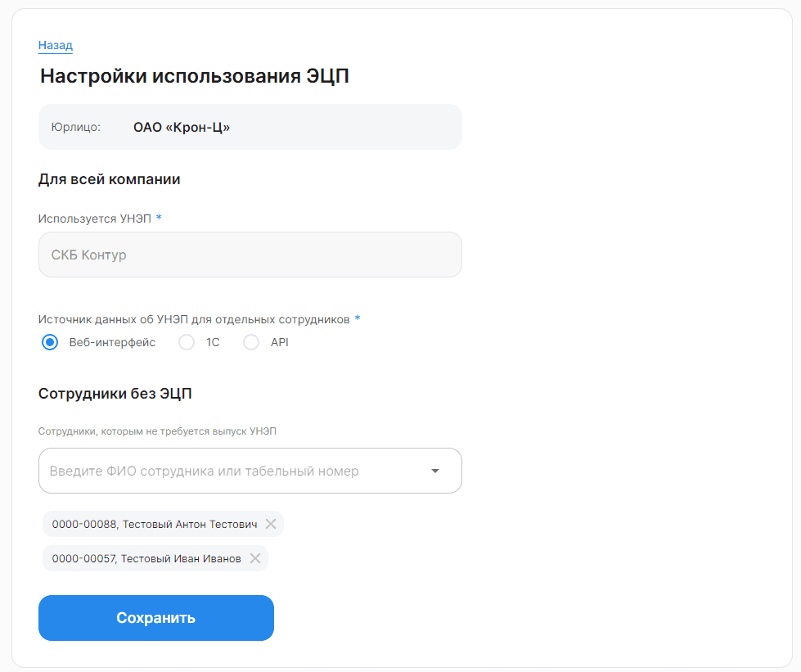The image size is (801, 672).
Task: Click the Настройки использования ЭЦП page title
Action: [x=194, y=75]
